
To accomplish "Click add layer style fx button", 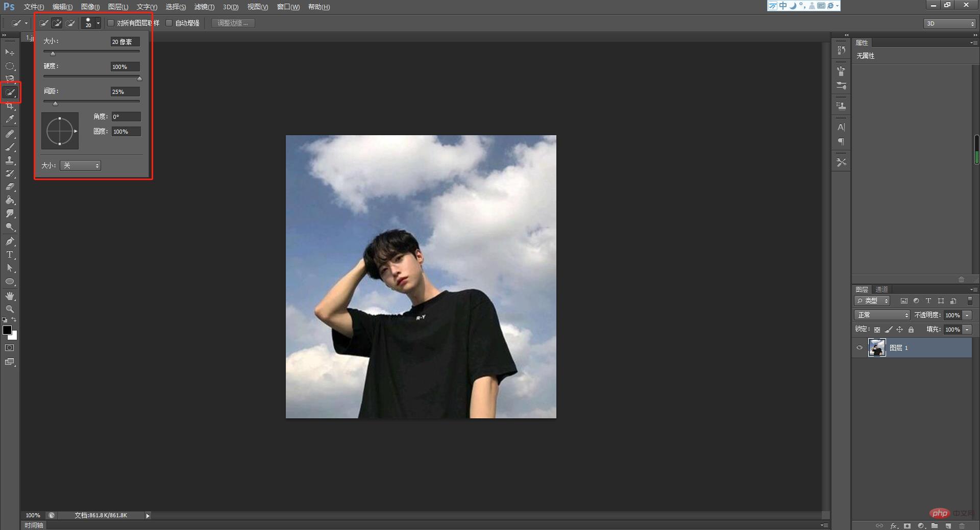I will pyautogui.click(x=894, y=525).
